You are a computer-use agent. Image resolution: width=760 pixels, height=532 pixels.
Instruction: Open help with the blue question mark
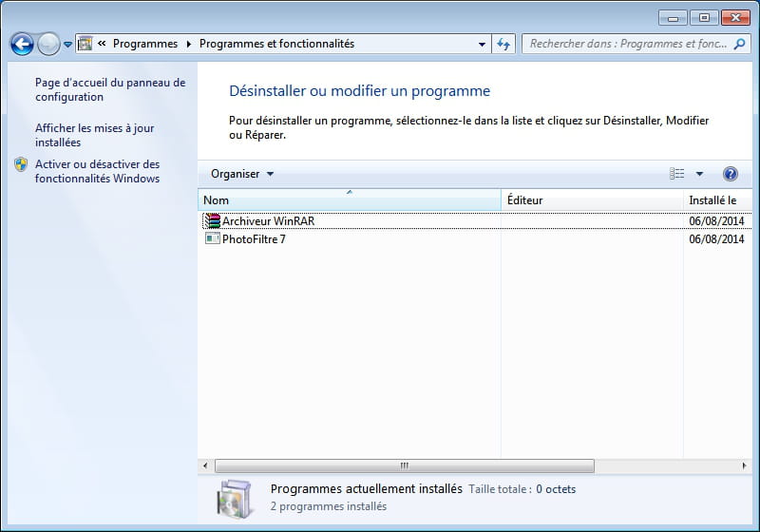coord(730,174)
